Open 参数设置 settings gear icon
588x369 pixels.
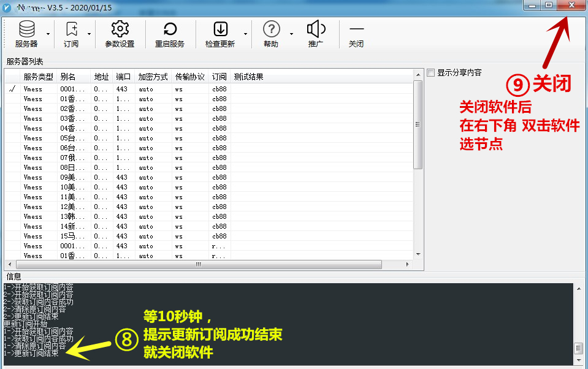tap(120, 29)
